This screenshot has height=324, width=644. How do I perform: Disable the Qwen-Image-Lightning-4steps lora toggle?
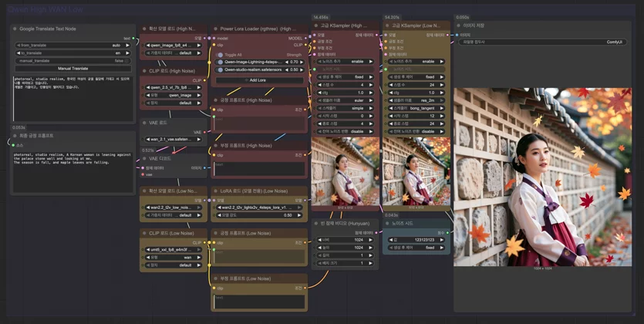click(220, 62)
